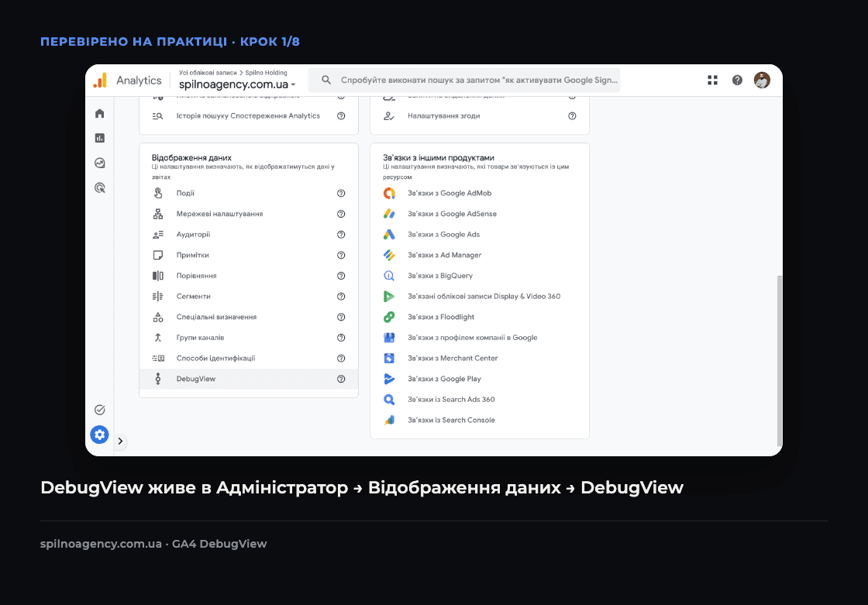Click the Google Play icon

coord(389,379)
